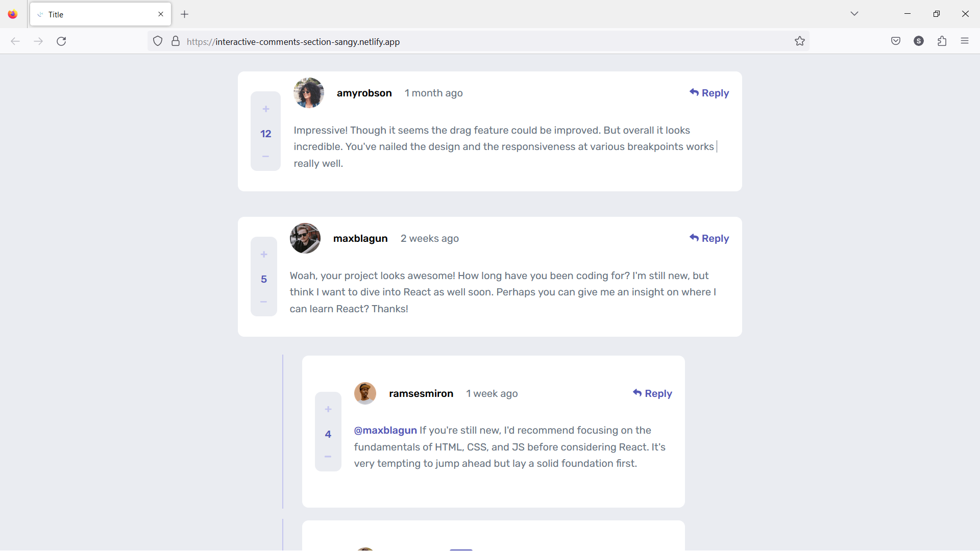Open the @maxblagun mention link
Viewport: 980px width, 551px height.
[385, 430]
